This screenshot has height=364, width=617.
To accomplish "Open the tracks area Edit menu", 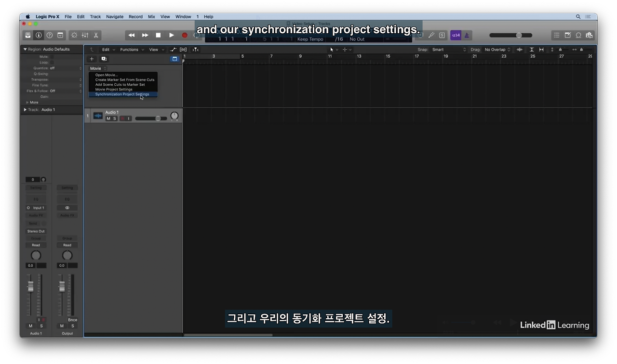I will tap(107, 50).
